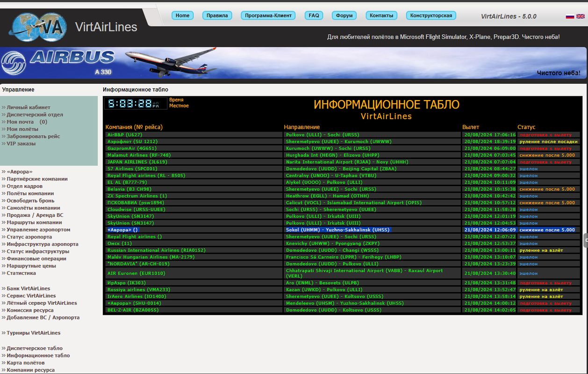Screen dimensions: 588x374
Task: Open Маршруты компании link
Action: click(34, 223)
